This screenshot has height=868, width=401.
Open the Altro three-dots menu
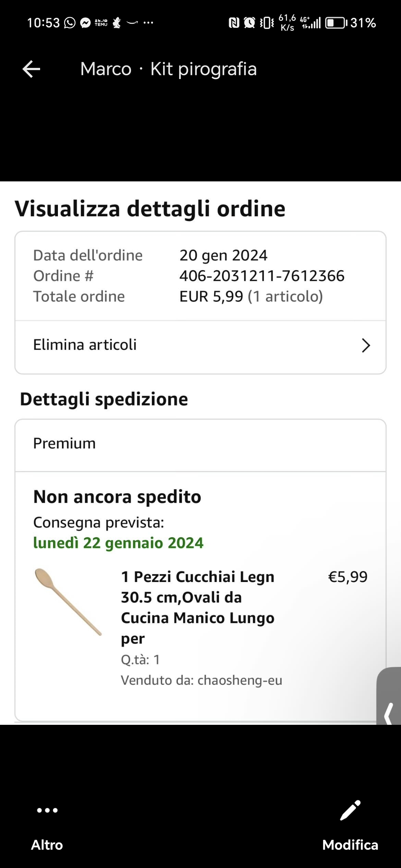(x=47, y=810)
